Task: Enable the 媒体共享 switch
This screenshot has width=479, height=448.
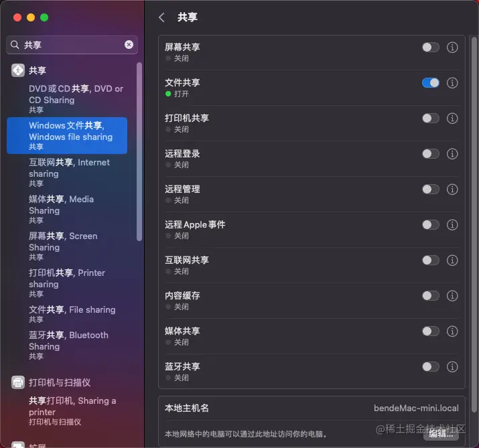Action: (x=431, y=331)
